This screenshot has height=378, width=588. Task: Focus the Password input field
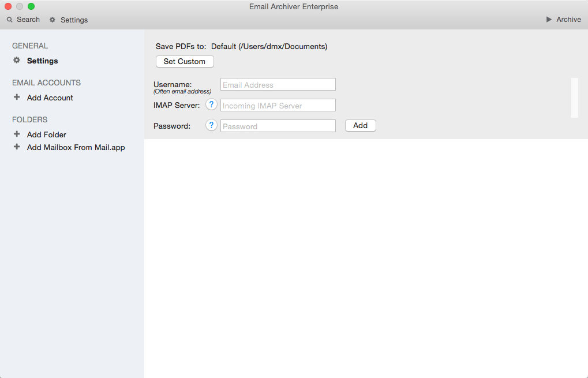coord(278,126)
